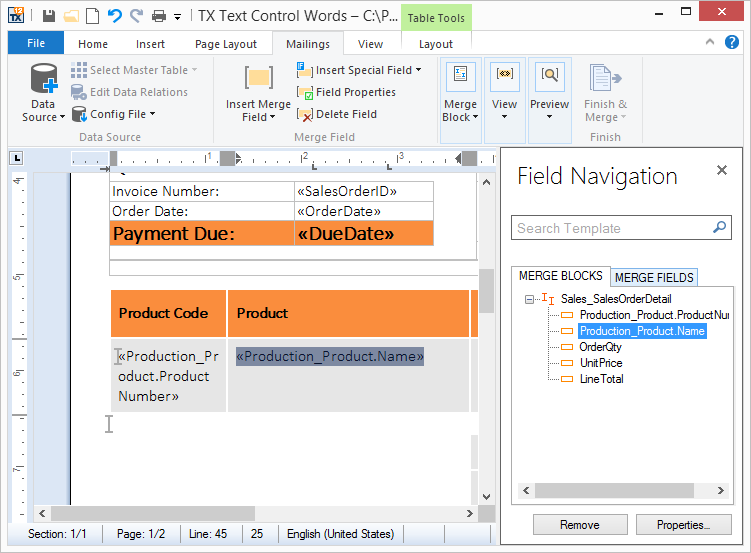Click the Preview magnifier icon
This screenshot has height=553, width=751.
point(549,76)
